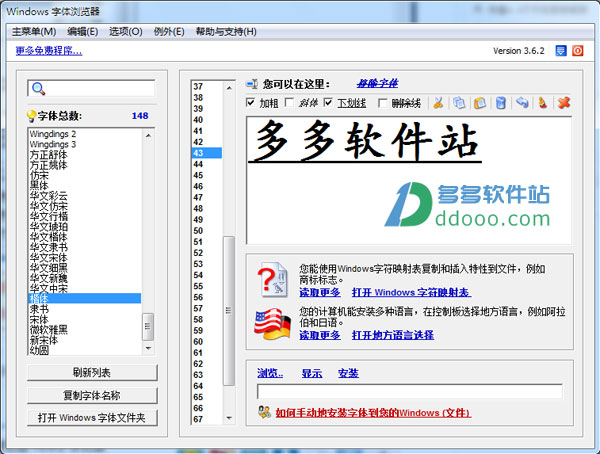Click the blue icon next to Version 3.6.2

coord(561,51)
